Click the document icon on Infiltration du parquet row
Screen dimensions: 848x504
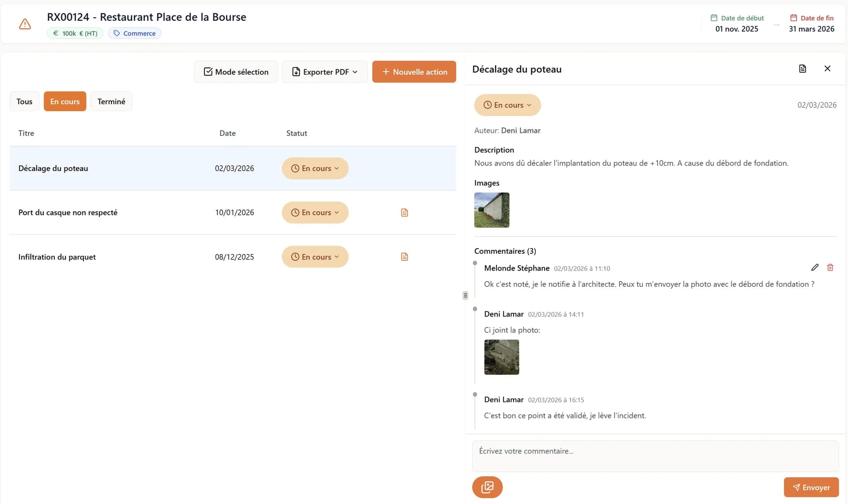tap(404, 256)
